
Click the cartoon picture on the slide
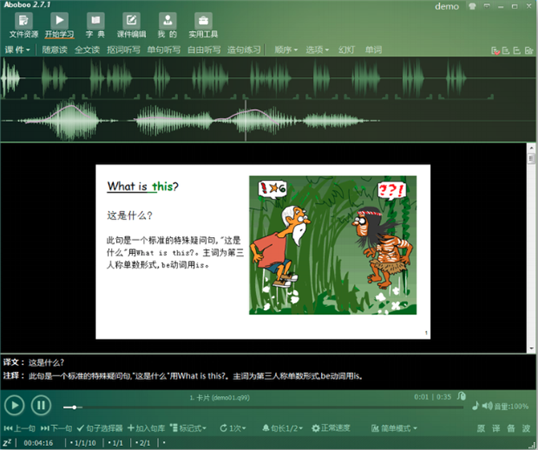[x=333, y=245]
